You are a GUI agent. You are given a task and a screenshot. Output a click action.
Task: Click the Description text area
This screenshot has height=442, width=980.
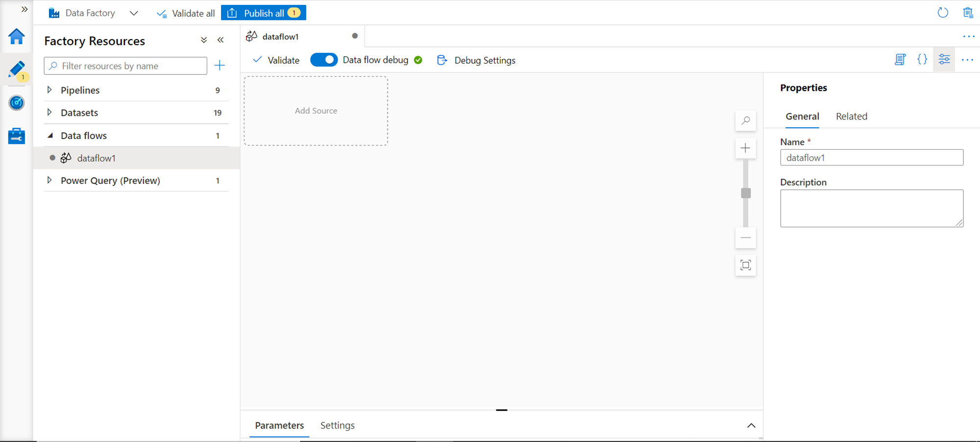coord(872,209)
